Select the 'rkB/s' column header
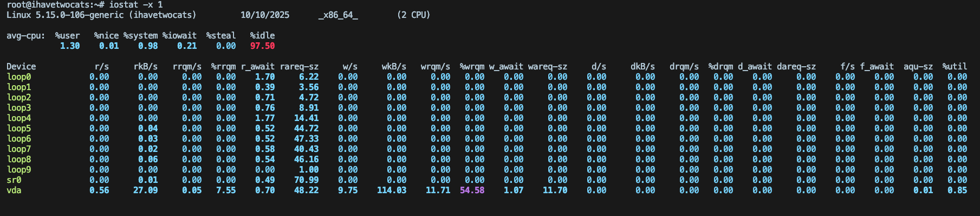The width and height of the screenshot is (980, 216). pyautogui.click(x=146, y=67)
